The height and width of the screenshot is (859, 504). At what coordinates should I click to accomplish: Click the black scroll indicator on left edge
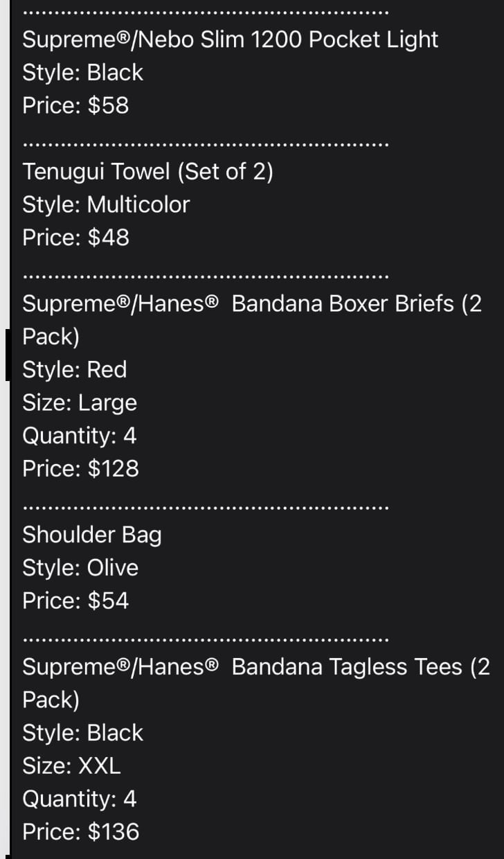click(x=8, y=355)
